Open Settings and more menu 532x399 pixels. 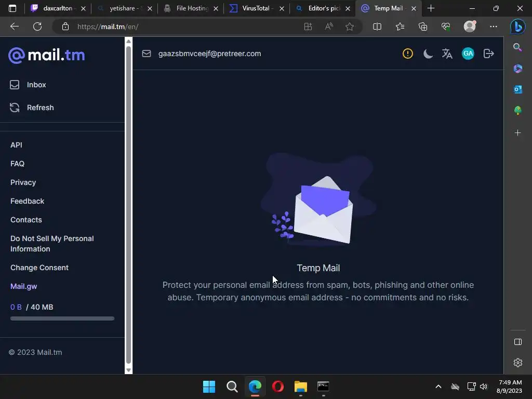pyautogui.click(x=494, y=26)
